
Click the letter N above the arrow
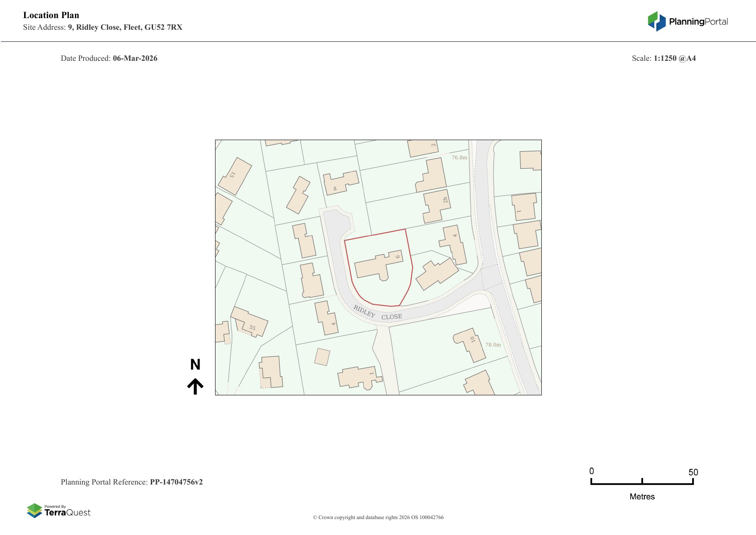coord(195,365)
